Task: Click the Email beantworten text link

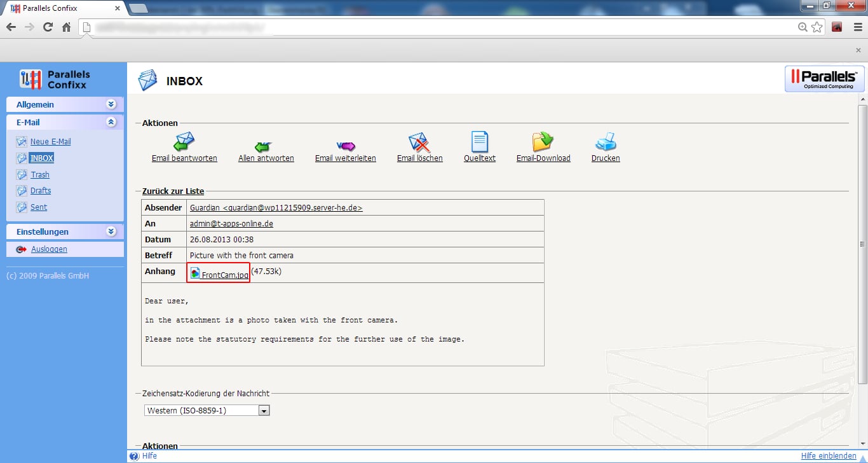Action: [x=184, y=158]
